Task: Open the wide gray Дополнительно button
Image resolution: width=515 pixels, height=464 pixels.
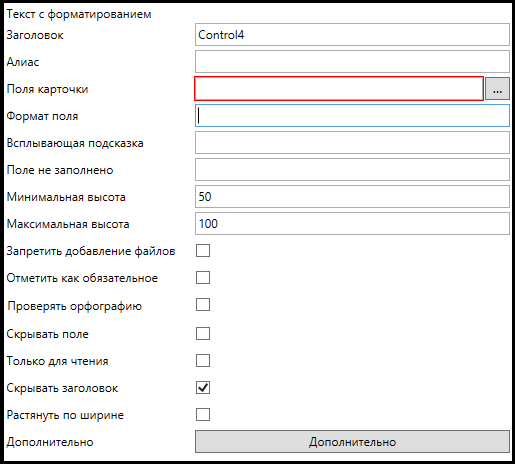Action: click(x=352, y=442)
